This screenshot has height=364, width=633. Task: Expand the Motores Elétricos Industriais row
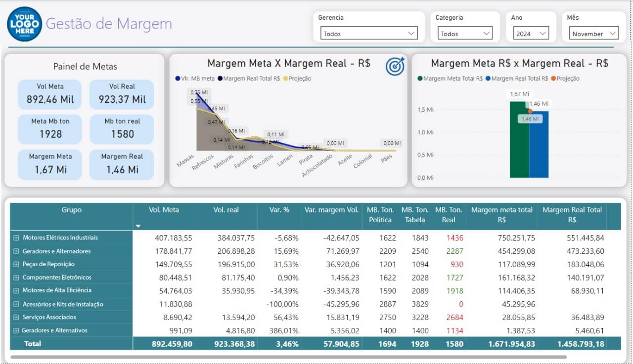(16, 238)
